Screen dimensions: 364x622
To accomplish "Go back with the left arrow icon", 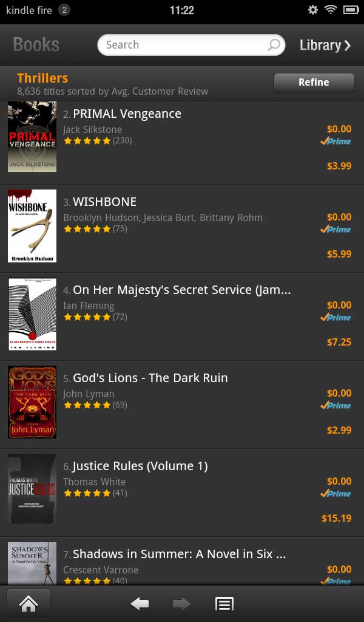I will point(140,604).
